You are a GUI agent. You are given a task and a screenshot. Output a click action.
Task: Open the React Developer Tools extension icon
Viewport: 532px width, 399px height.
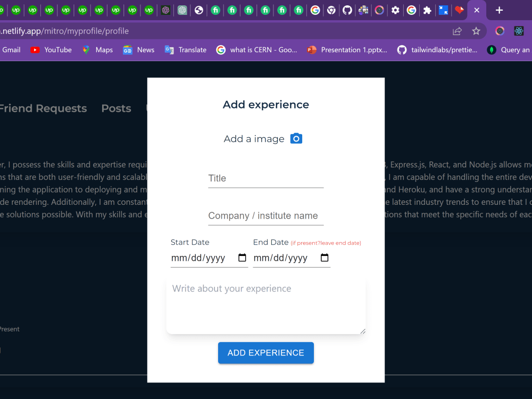tap(519, 31)
